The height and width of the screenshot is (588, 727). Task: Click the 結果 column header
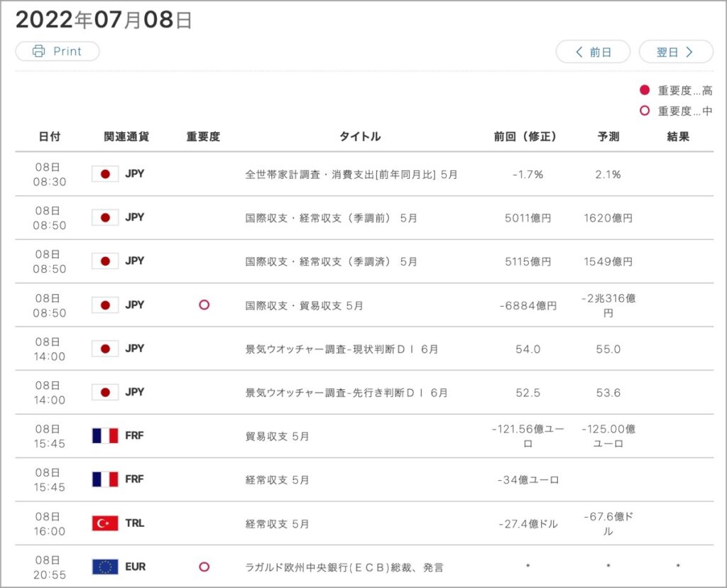coord(678,136)
